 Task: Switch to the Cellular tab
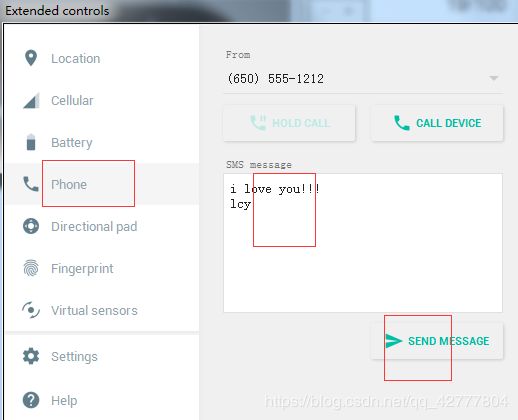[72, 101]
